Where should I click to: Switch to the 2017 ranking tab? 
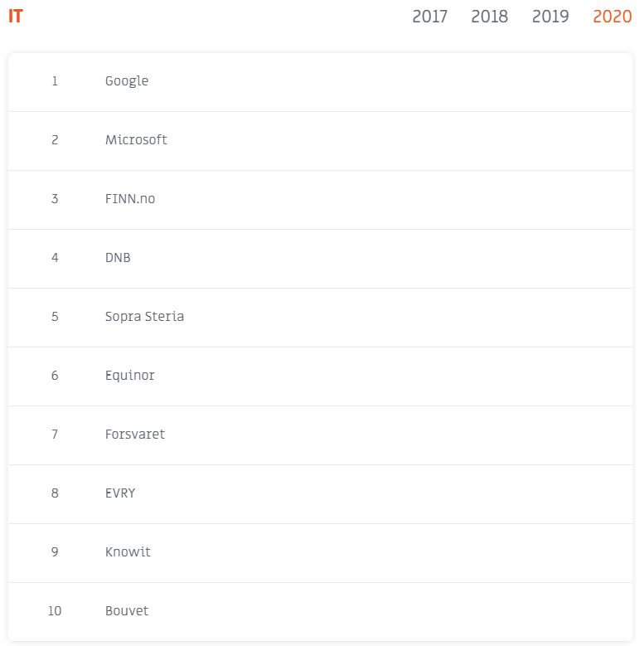click(429, 17)
